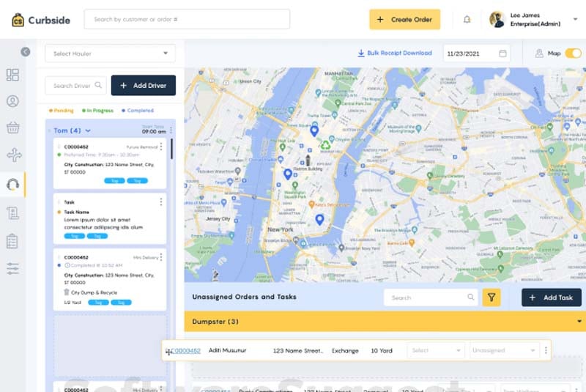The width and height of the screenshot is (586, 392).
Task: Open the Select Hauler dropdown
Action: click(x=111, y=53)
